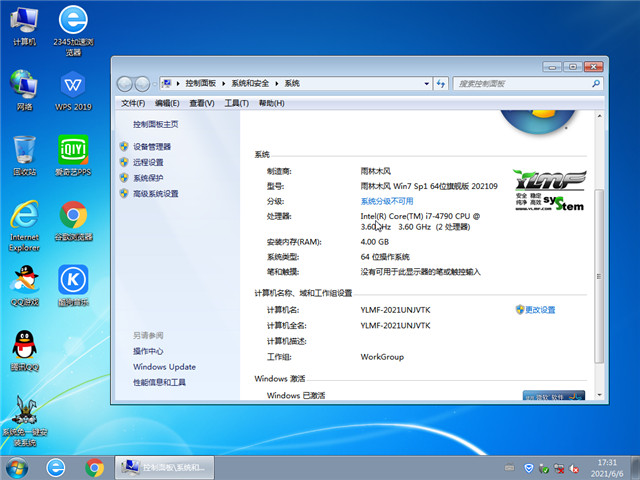The image size is (640, 480).
Task: Click Internet Explorer in the taskbar
Action: (55, 467)
